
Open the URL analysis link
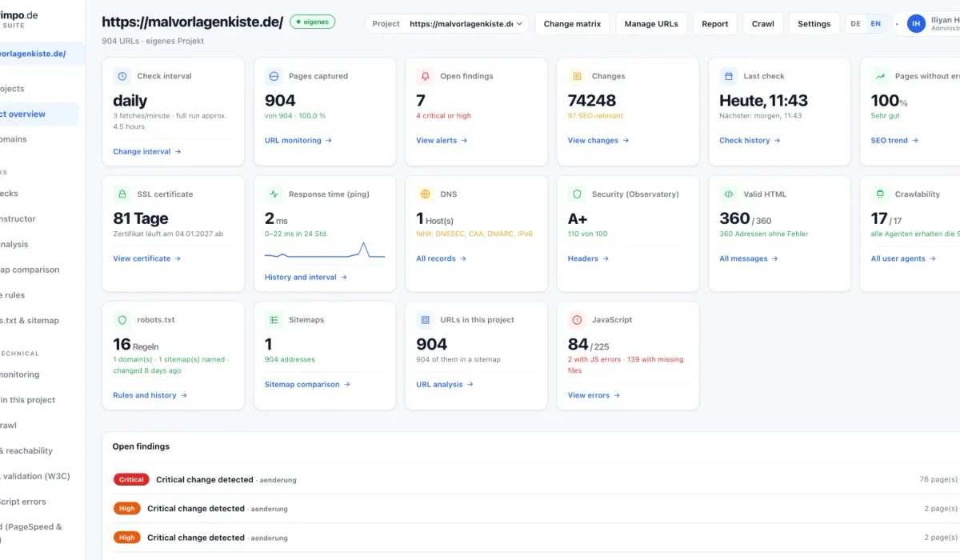click(x=445, y=384)
